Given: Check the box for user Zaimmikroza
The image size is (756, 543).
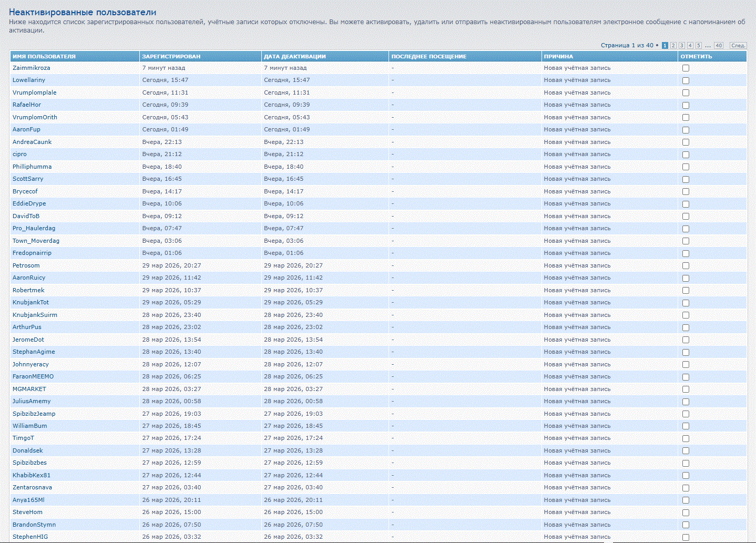Looking at the screenshot, I should click(x=686, y=68).
